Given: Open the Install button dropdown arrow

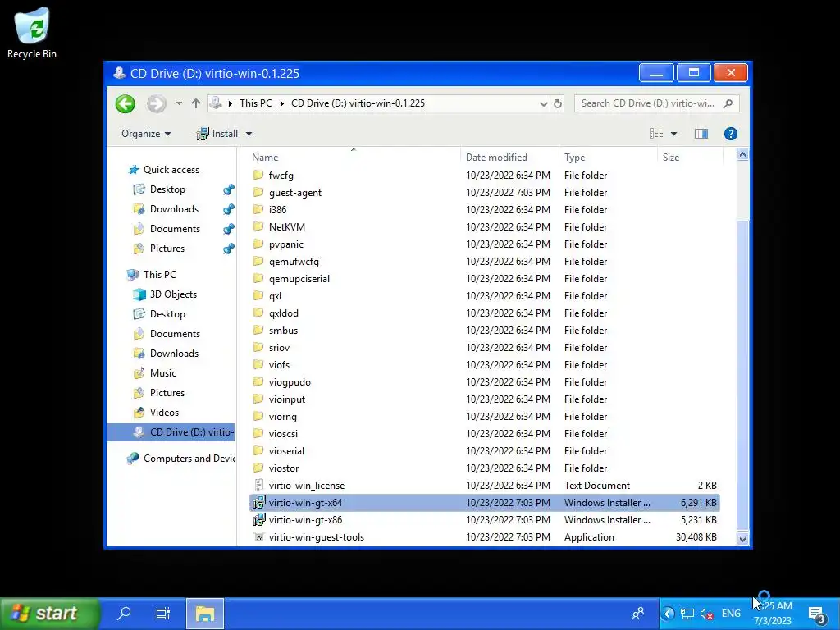Looking at the screenshot, I should 249,134.
